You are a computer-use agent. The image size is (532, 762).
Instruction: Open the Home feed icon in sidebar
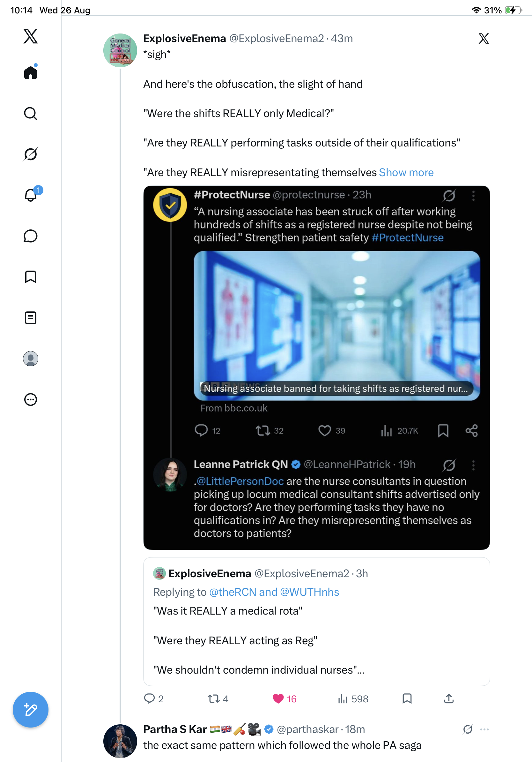pos(31,72)
